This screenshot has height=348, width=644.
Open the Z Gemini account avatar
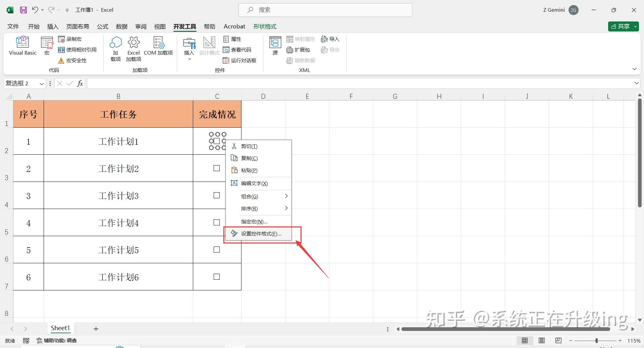pyautogui.click(x=574, y=10)
